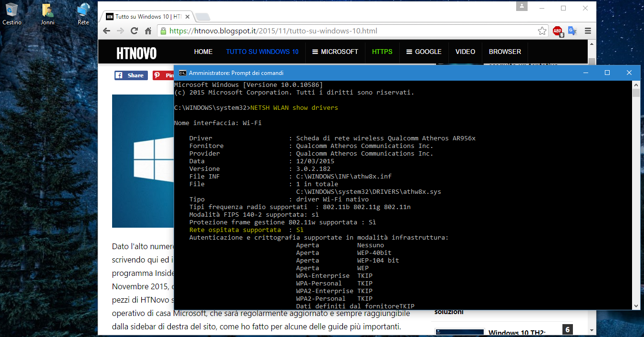Image resolution: width=644 pixels, height=337 pixels.
Task: Click the Facebook Share button
Action: pos(131,75)
